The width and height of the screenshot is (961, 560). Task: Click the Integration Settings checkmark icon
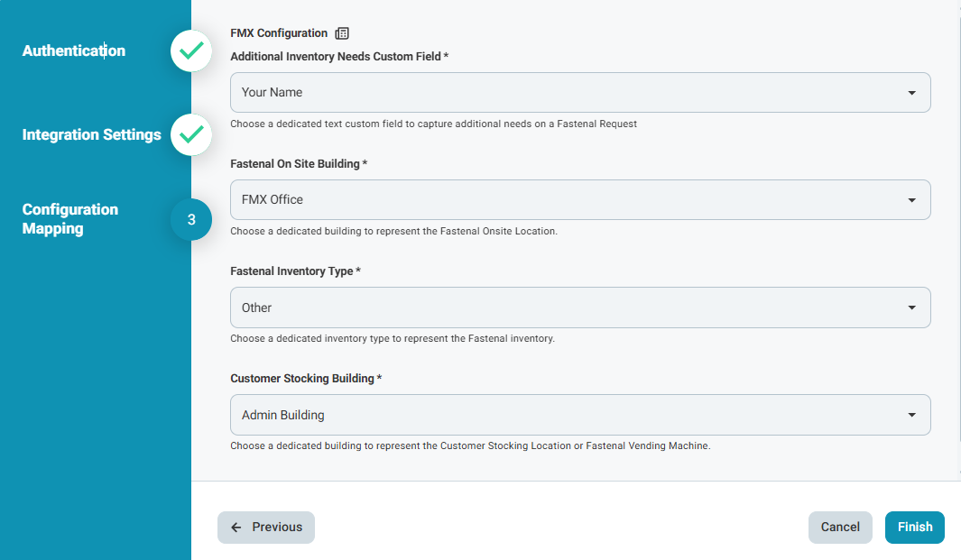pos(191,135)
